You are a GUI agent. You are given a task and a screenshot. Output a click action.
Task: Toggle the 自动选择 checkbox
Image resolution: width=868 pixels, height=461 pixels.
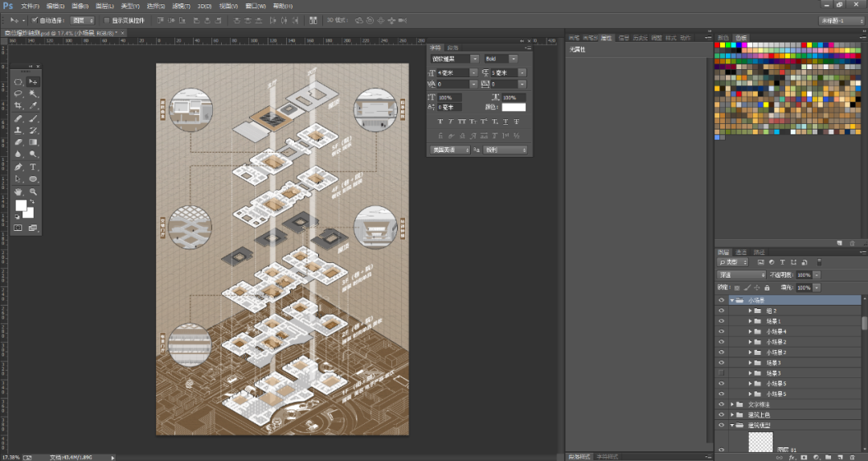(35, 20)
